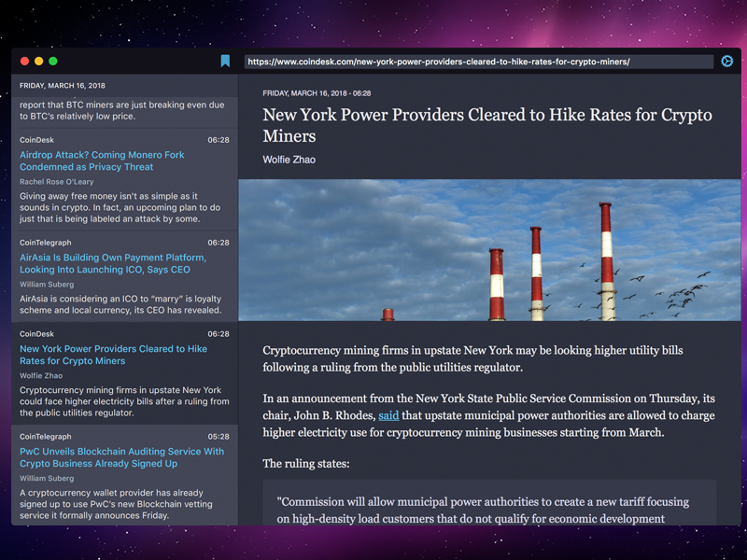Click the Wolfie Zhao byline under the article title
The width and height of the screenshot is (747, 560).
[x=289, y=160]
